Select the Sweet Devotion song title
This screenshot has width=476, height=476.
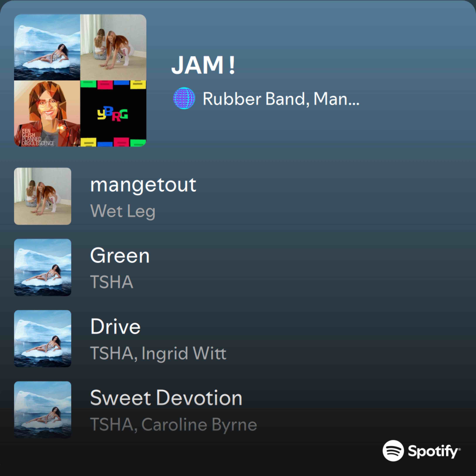pos(166,398)
